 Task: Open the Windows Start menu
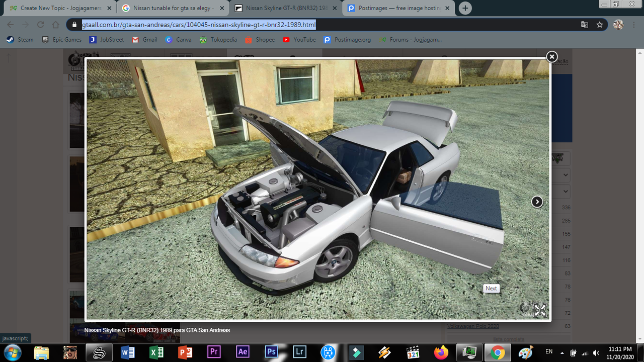click(12, 352)
